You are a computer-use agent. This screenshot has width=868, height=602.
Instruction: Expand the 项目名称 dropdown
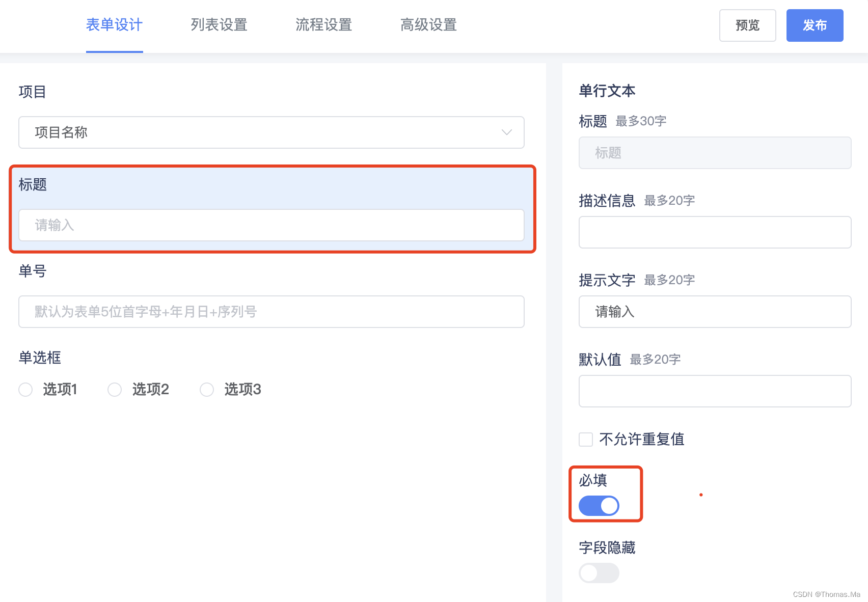click(x=272, y=132)
